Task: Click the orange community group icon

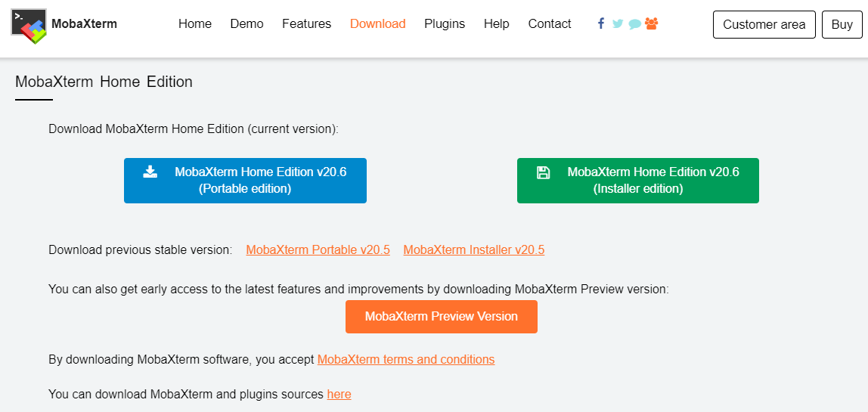Action: coord(652,23)
